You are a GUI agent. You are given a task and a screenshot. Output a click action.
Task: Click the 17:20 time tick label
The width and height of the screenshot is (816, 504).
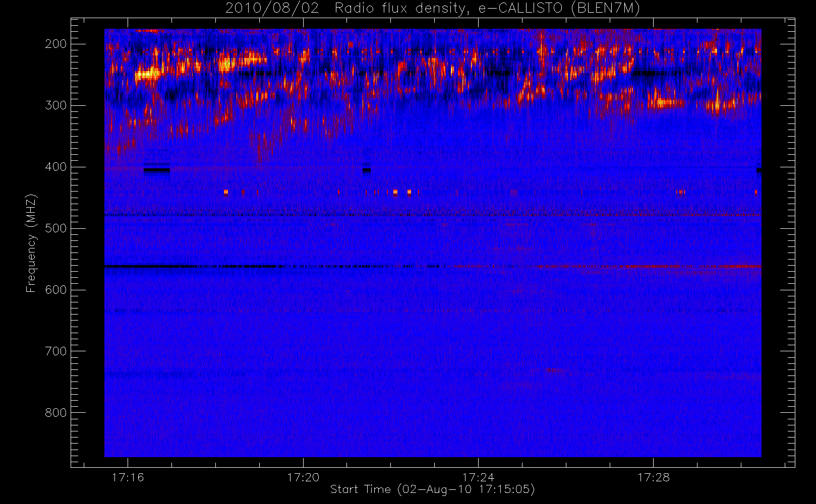tap(303, 477)
